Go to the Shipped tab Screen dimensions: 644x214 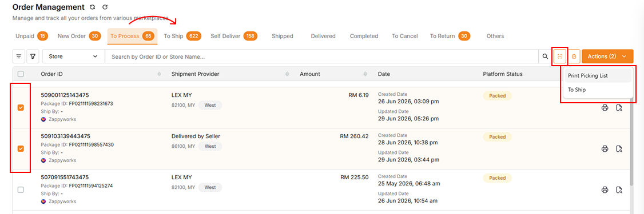tap(282, 36)
